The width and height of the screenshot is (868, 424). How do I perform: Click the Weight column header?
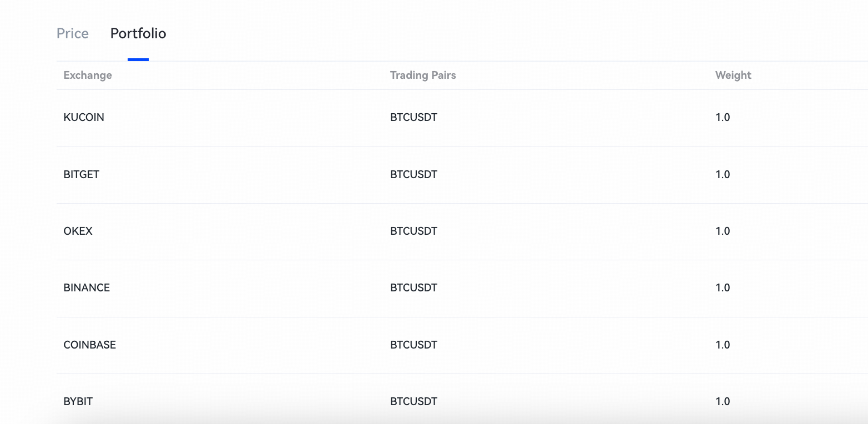pyautogui.click(x=733, y=75)
